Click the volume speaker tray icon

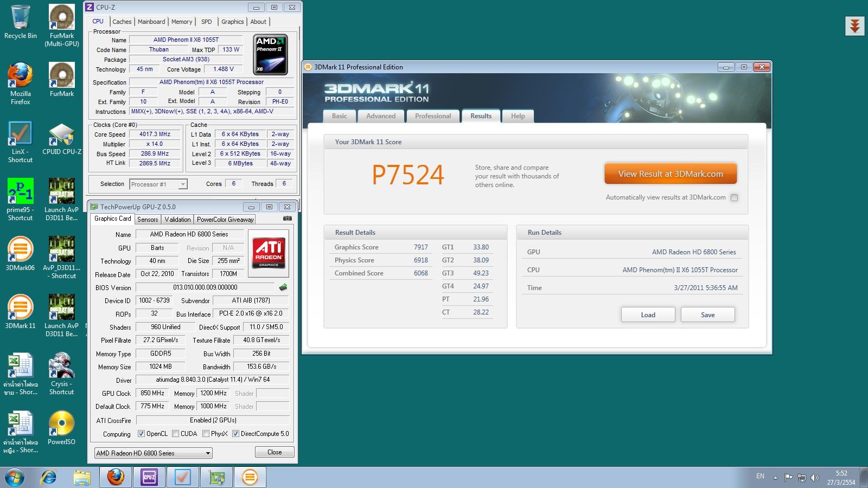click(x=814, y=478)
